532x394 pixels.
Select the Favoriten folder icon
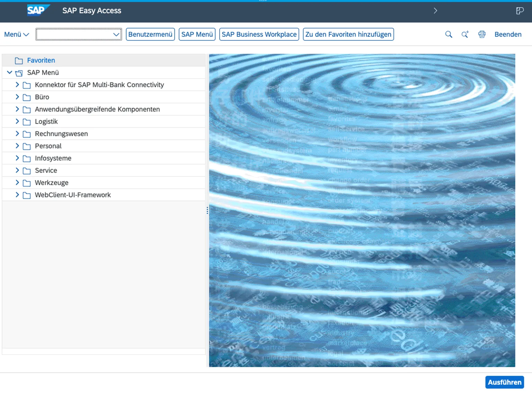19,61
